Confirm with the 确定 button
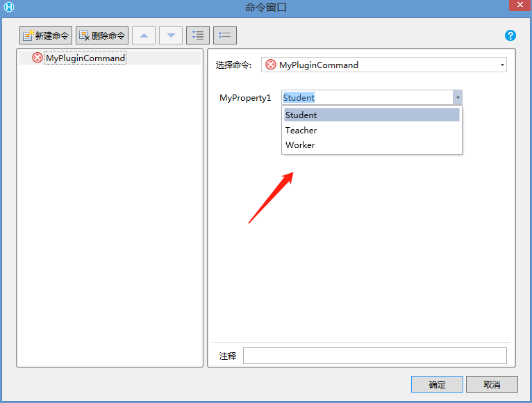The height and width of the screenshot is (403, 532). pyautogui.click(x=437, y=384)
